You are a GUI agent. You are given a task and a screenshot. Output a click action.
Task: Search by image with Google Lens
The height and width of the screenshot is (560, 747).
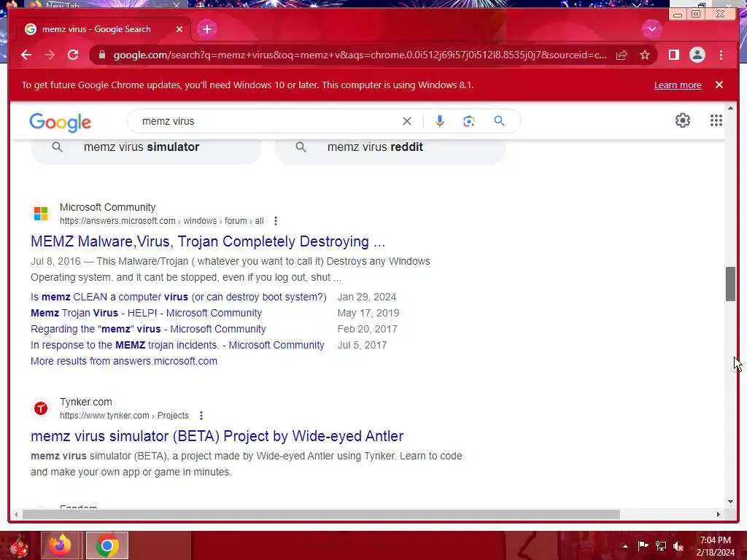469,121
